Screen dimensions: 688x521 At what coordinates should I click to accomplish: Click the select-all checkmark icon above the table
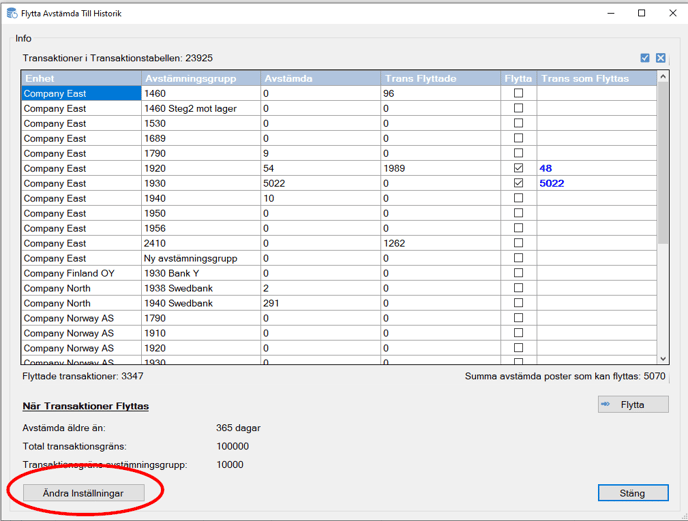point(645,58)
